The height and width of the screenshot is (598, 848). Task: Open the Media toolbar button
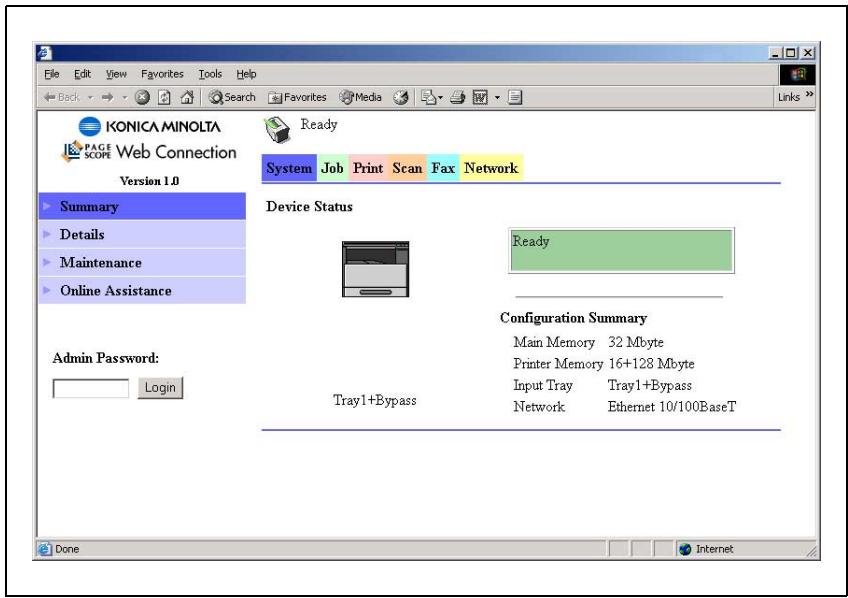point(361,97)
